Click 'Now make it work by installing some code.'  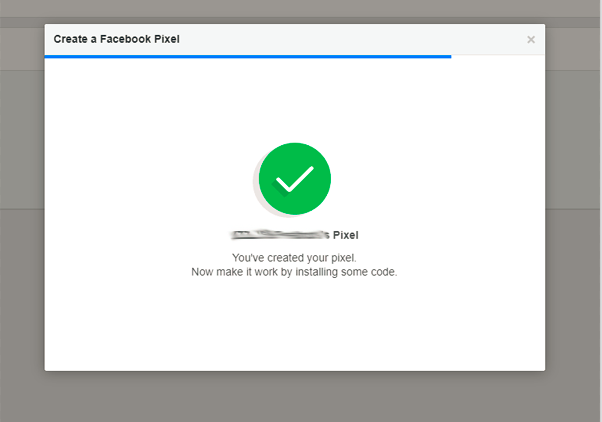tap(294, 272)
